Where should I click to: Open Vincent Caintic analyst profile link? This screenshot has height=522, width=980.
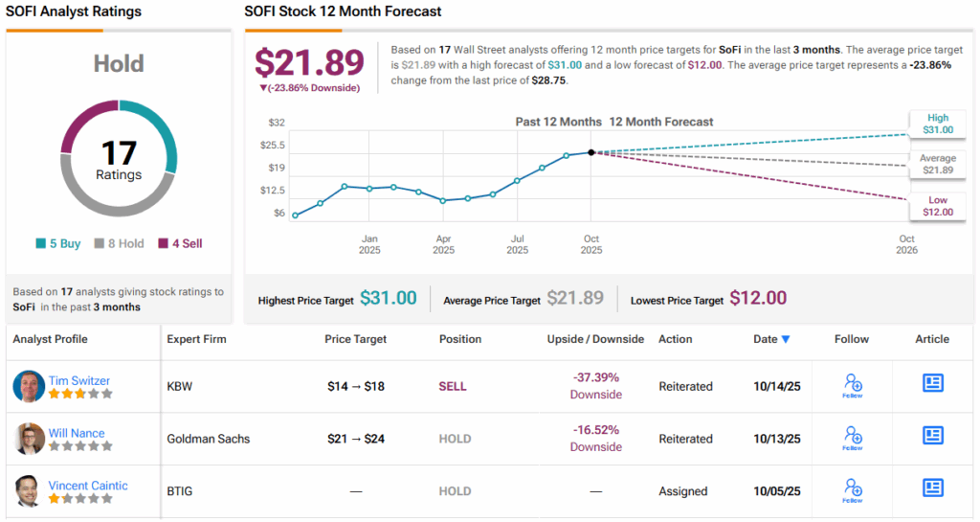click(x=88, y=486)
